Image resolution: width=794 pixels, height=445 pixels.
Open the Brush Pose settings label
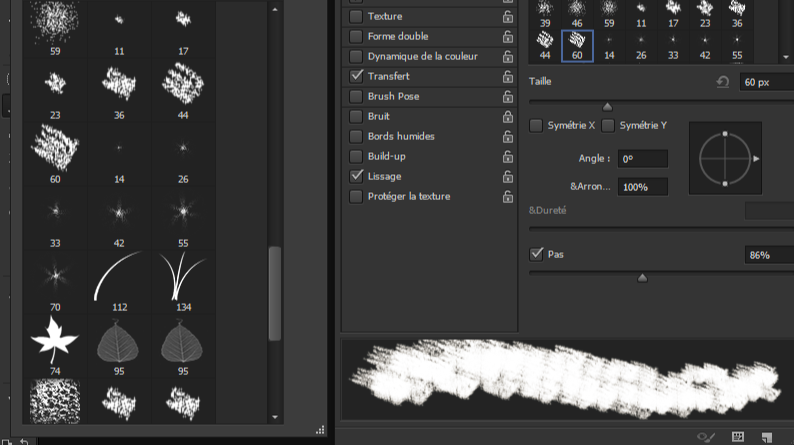coord(393,96)
